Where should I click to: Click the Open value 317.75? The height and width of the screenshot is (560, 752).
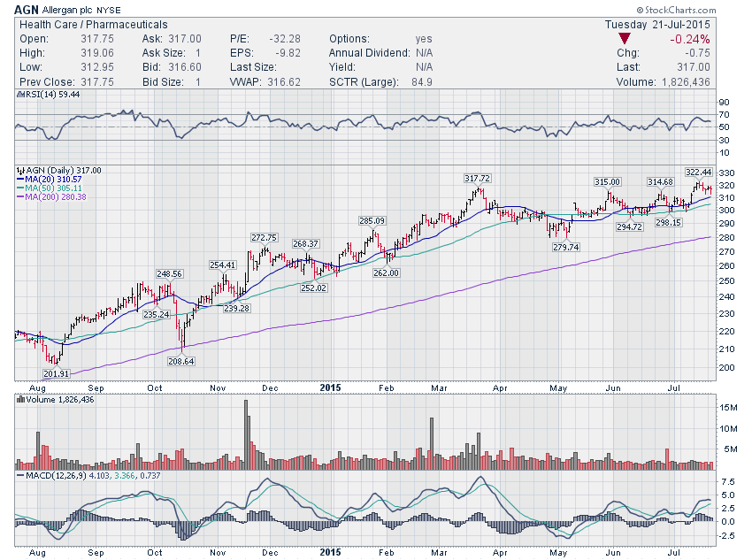point(97,39)
